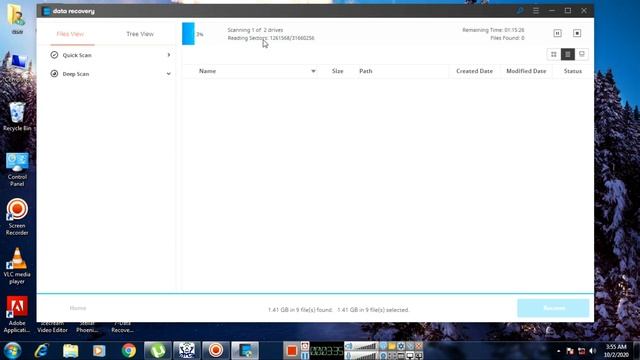Switch to list details view

568,54
